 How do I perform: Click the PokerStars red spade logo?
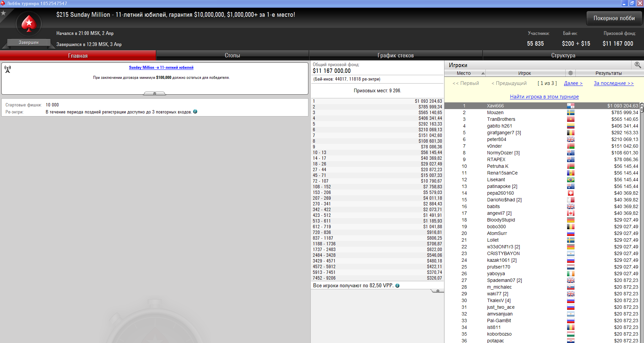(29, 24)
